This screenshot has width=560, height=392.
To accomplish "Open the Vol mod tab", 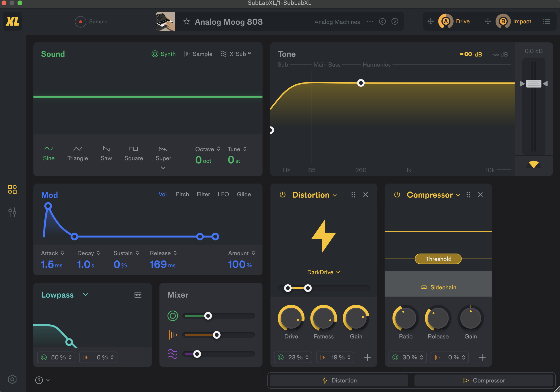I will tap(163, 194).
